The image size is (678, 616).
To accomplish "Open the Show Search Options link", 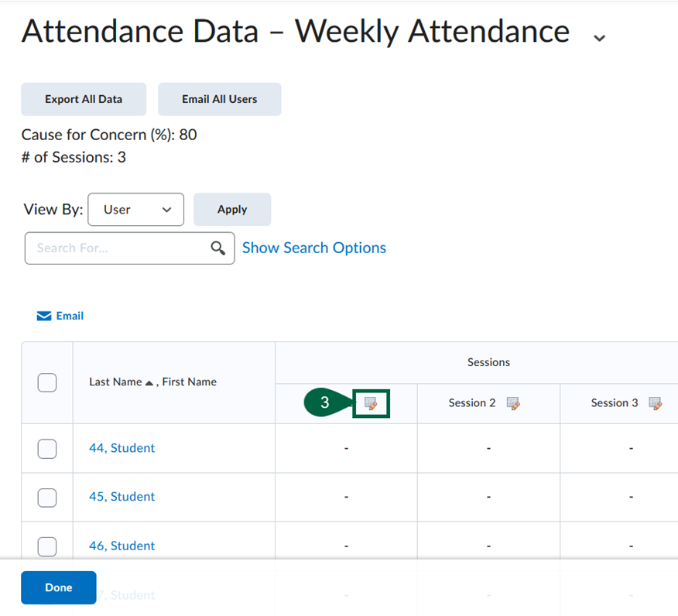I will (313, 248).
